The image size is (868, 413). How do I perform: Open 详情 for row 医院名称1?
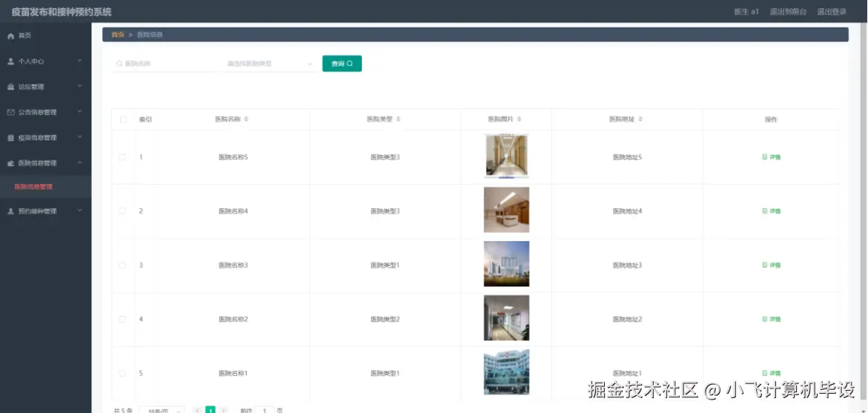tap(772, 373)
